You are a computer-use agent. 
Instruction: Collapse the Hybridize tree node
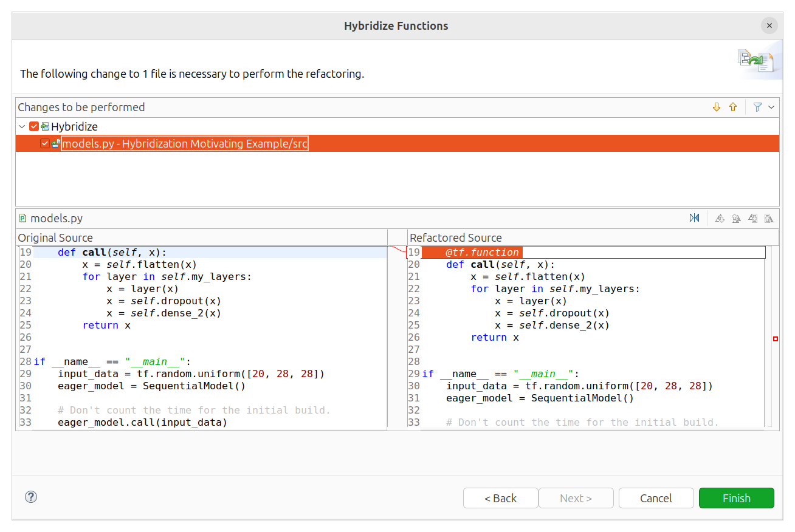pos(22,126)
